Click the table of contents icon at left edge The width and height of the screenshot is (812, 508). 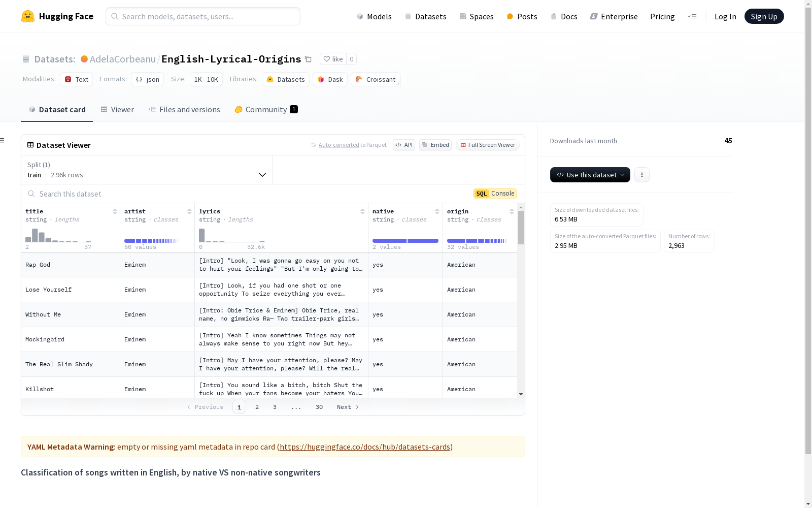[2, 140]
